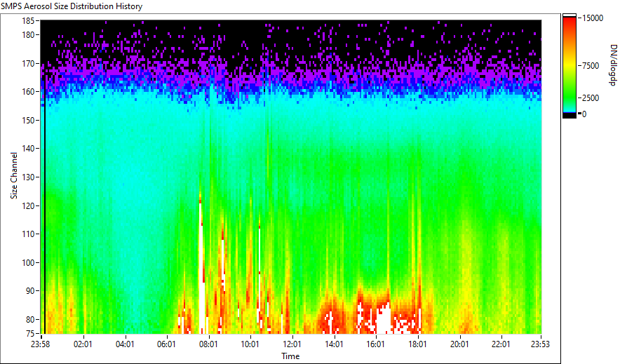This screenshot has height=364, width=620.
Task: Click the 130 size channel axis value
Action: pyautogui.click(x=27, y=177)
